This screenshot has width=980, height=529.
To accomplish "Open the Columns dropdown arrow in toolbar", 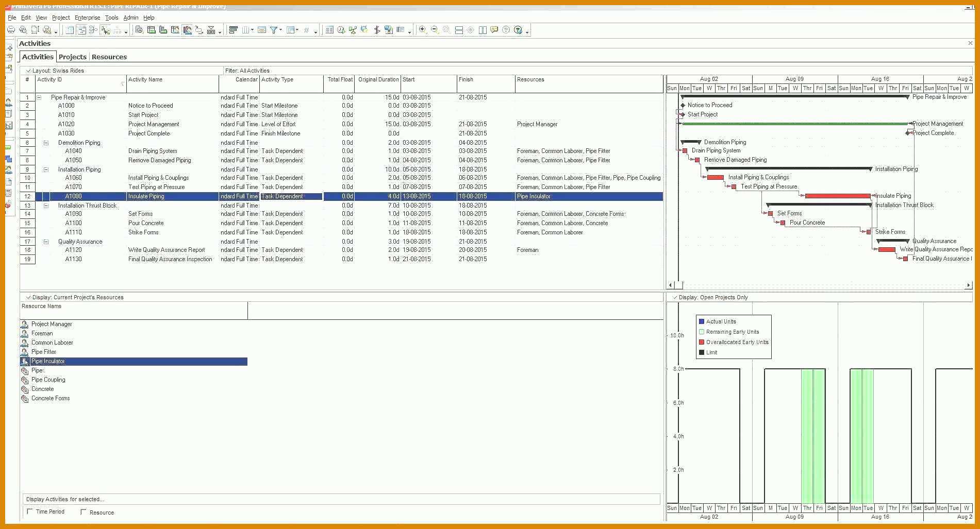I will [252, 30].
